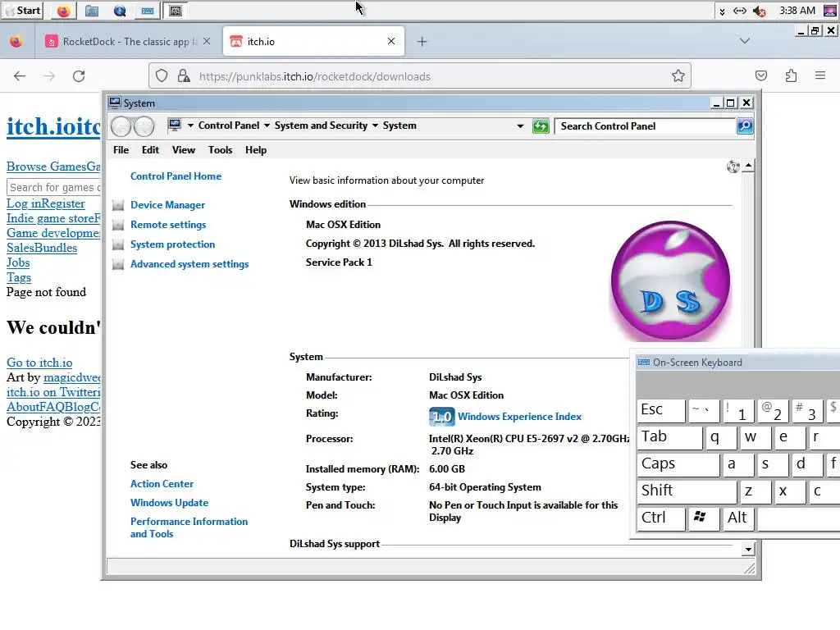840x630 pixels.
Task: Click the site padlock icon
Action: point(184,76)
